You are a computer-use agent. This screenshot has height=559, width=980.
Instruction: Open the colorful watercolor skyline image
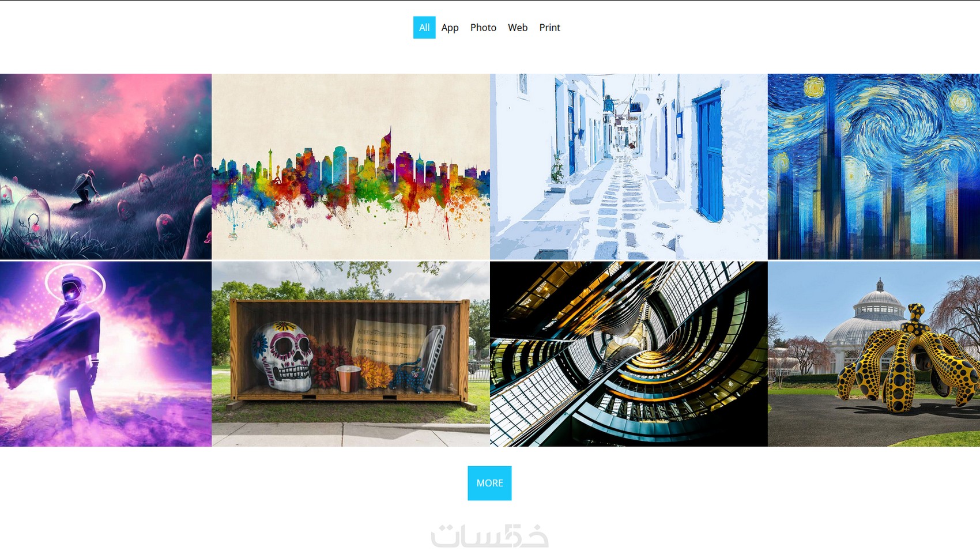pos(350,167)
